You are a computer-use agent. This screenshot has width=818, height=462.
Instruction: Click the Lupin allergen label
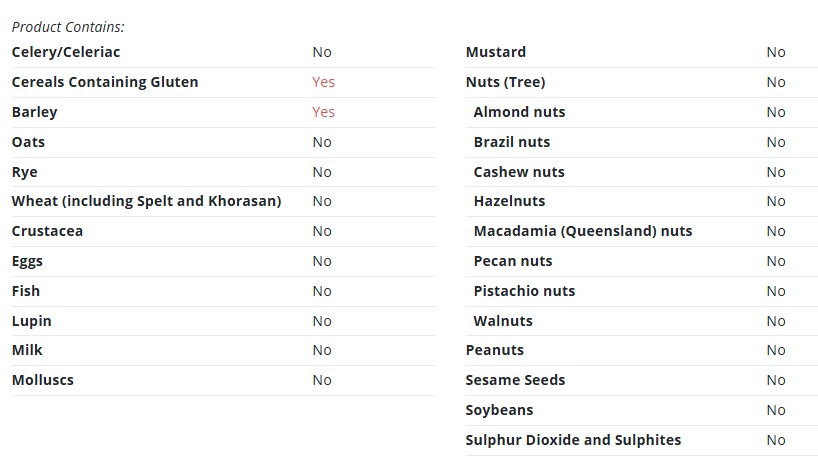coord(32,321)
